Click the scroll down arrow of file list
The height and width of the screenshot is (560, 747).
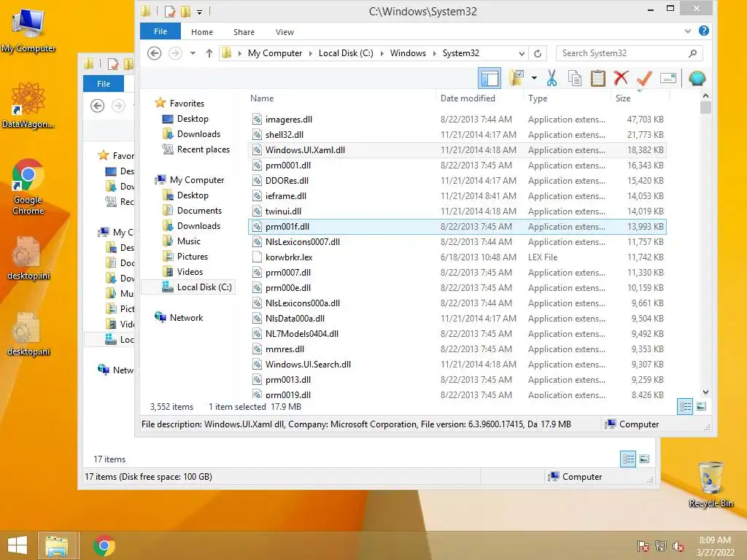click(x=705, y=392)
